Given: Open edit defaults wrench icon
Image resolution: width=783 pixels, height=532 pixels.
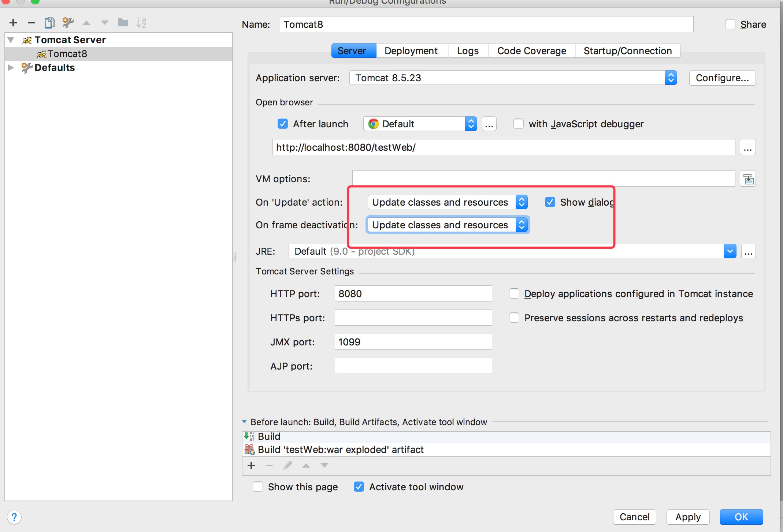Looking at the screenshot, I should [x=68, y=23].
